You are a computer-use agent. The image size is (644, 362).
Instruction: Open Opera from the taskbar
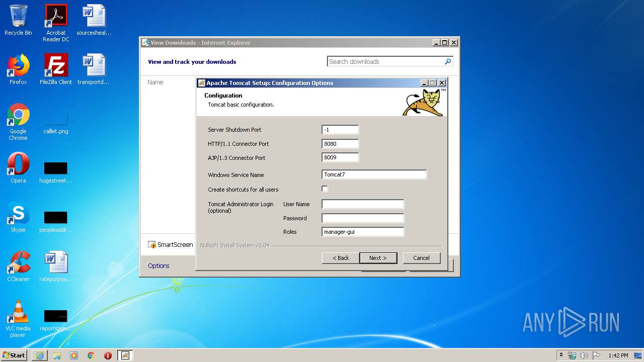coord(108,355)
